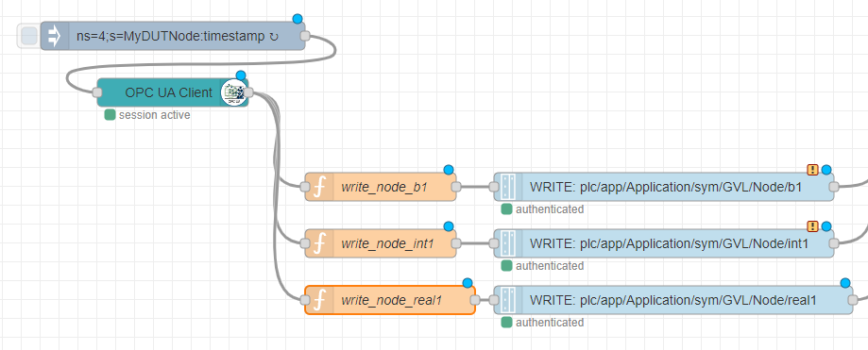Click the input port of the Node/real1 WRITE node
Viewport: 868px width, 350px height.
(494, 300)
